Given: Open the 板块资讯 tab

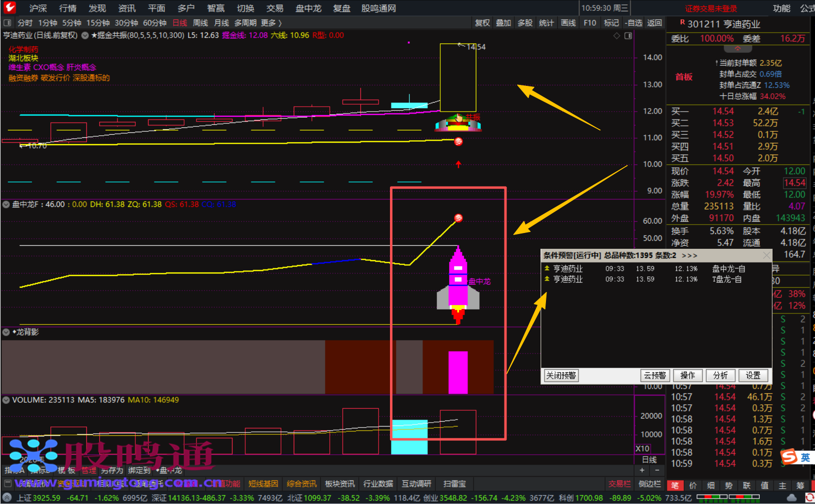Looking at the screenshot, I should tap(340, 484).
